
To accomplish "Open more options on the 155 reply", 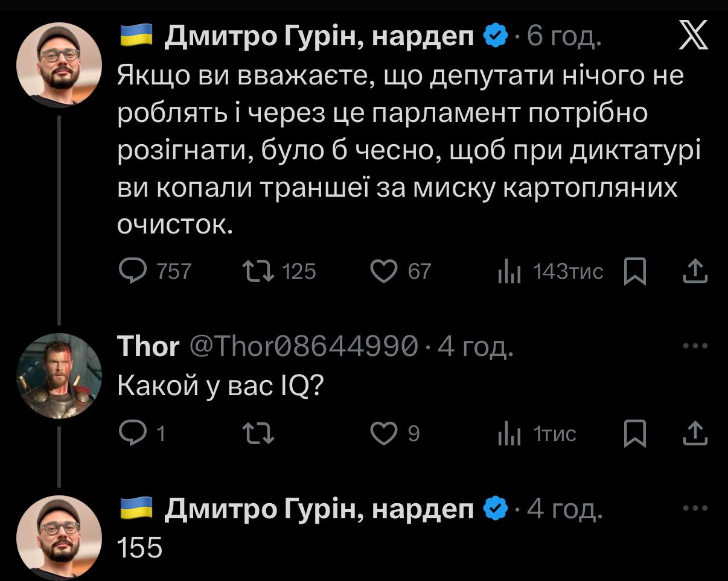I will pos(694,509).
